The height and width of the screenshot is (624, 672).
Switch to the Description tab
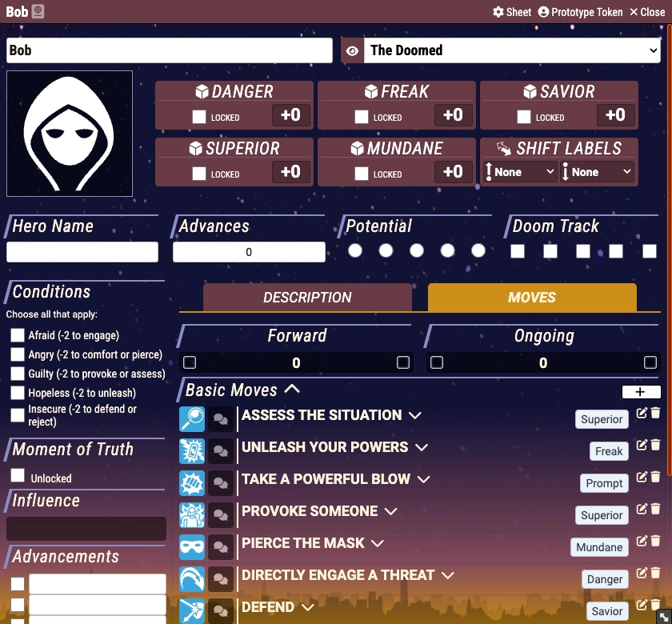307,298
